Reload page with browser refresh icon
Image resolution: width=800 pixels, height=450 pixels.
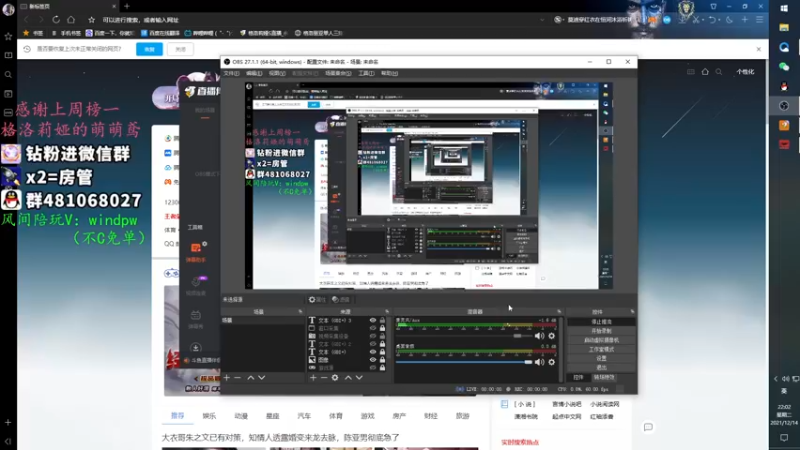pyautogui.click(x=56, y=20)
